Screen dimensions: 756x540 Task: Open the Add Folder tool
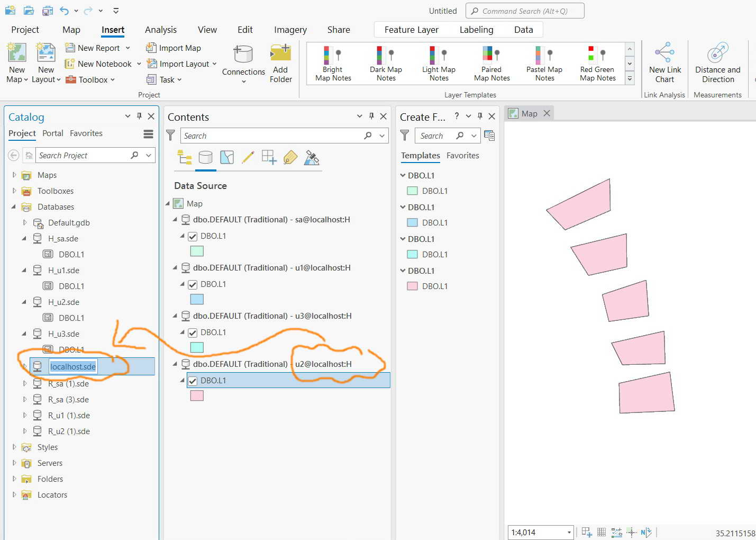[280, 64]
